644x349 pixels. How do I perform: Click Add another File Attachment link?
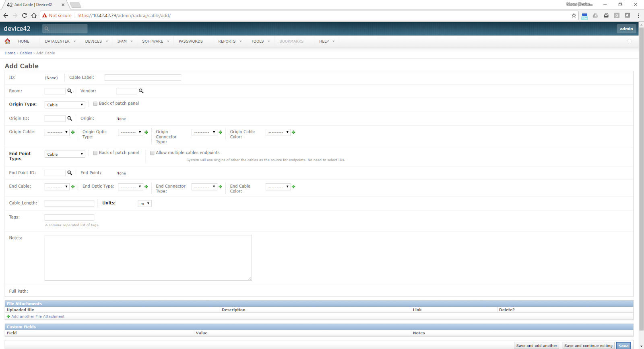click(x=38, y=316)
